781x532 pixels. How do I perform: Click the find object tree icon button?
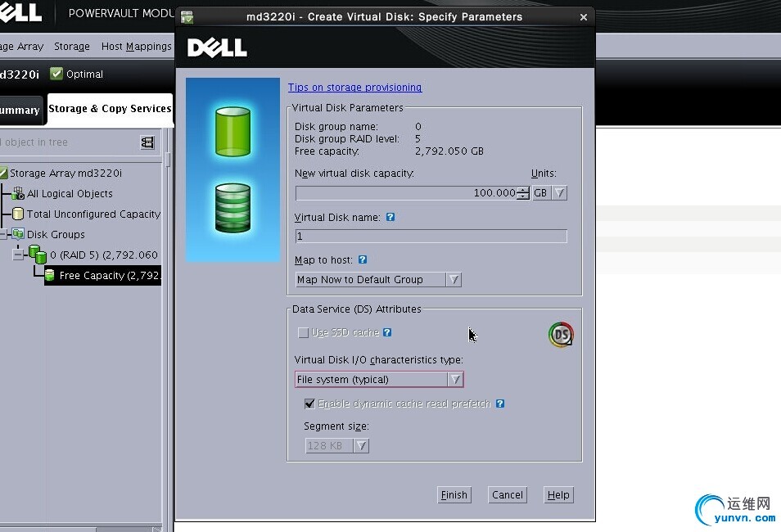147,142
